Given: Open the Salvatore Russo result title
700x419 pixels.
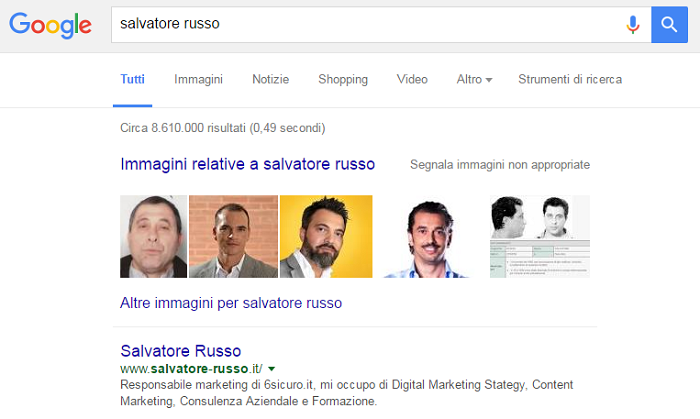Looking at the screenshot, I should pyautogui.click(x=180, y=351).
